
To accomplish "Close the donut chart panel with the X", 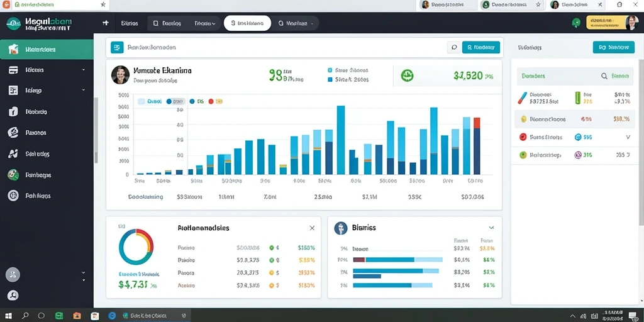I will click(x=312, y=228).
